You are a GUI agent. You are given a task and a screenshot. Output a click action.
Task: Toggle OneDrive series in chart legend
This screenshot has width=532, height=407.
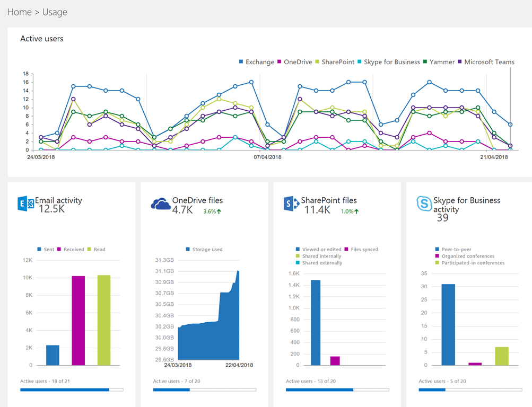294,62
